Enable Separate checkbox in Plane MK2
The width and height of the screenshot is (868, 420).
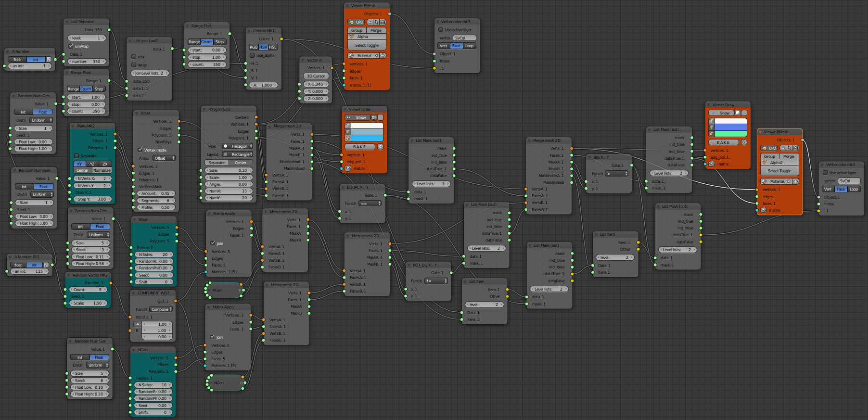pos(77,156)
